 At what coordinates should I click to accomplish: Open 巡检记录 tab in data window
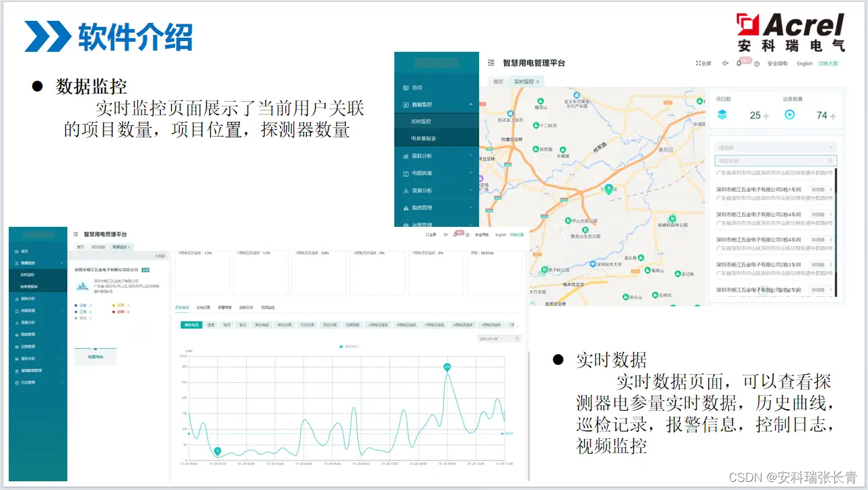(203, 308)
